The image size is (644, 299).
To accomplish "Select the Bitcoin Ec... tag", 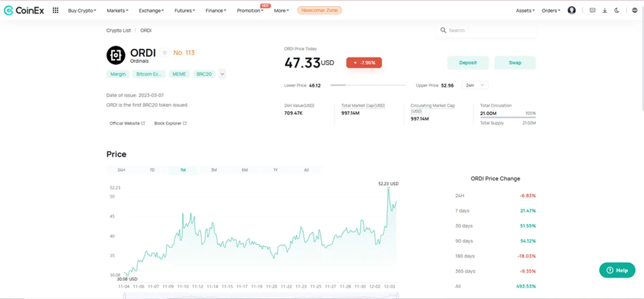I will coord(149,74).
